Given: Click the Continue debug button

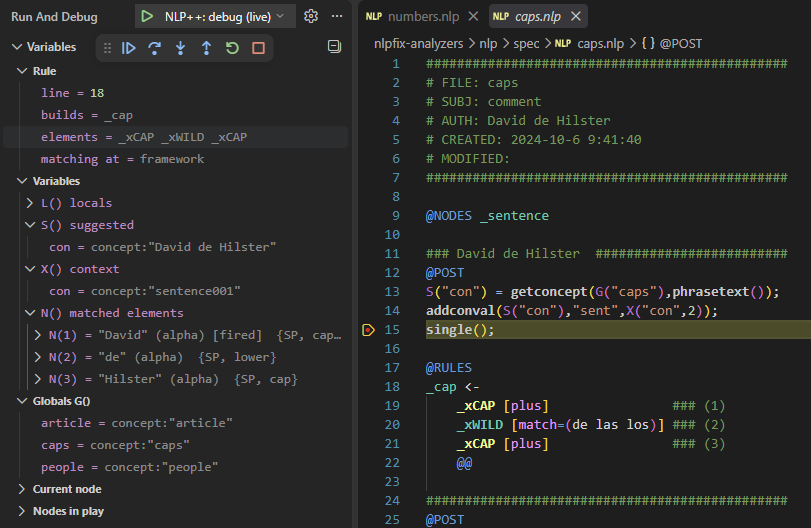Looking at the screenshot, I should click(x=129, y=48).
